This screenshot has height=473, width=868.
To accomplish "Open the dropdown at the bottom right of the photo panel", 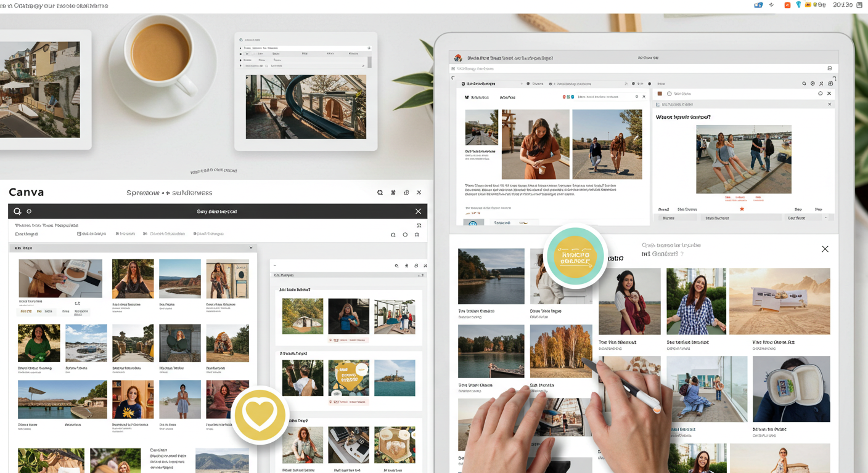I will point(825,217).
